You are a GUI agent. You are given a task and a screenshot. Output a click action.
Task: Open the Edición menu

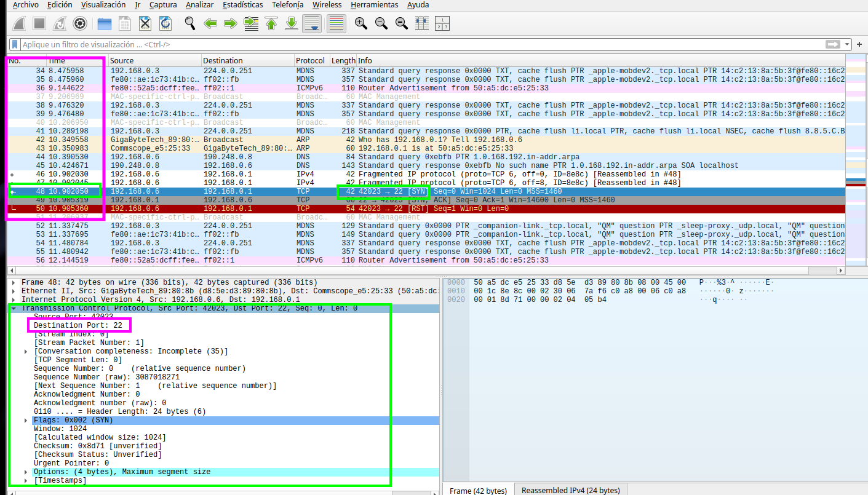click(60, 5)
